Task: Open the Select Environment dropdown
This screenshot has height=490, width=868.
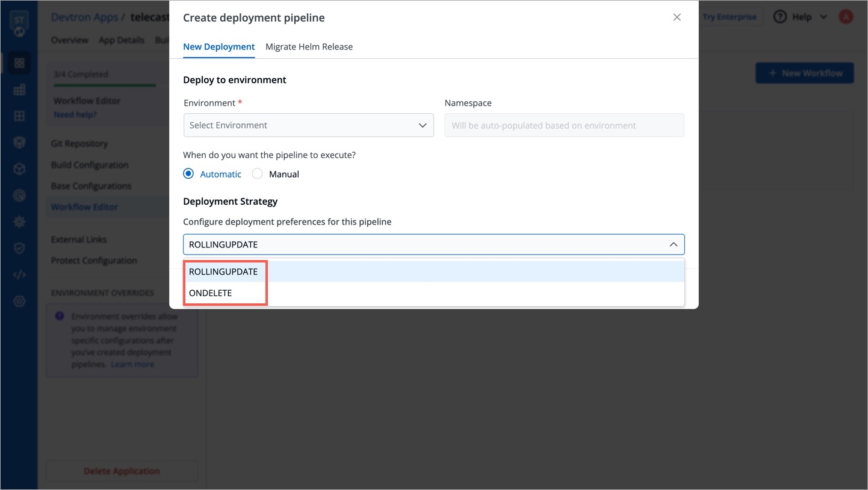Action: point(308,125)
